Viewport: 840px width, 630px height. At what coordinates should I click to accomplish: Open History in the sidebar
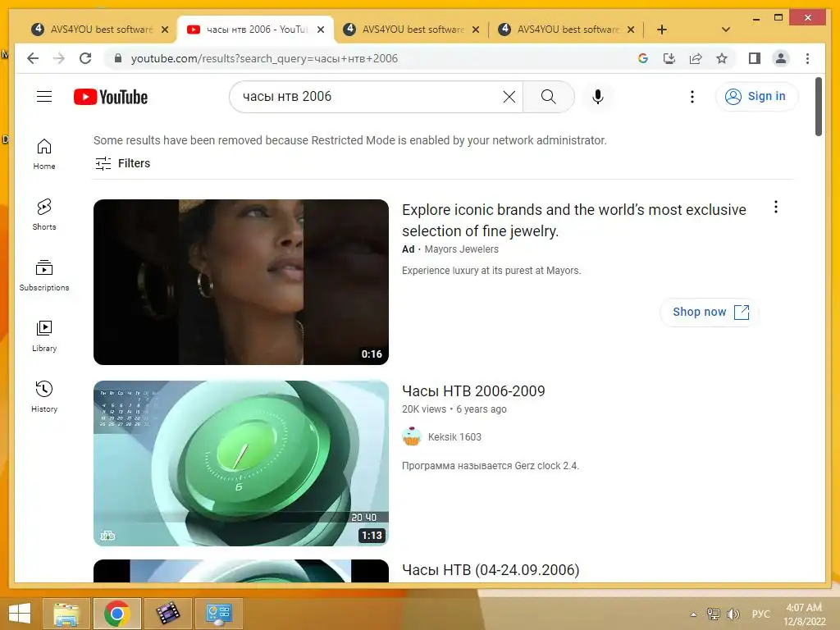tap(44, 396)
